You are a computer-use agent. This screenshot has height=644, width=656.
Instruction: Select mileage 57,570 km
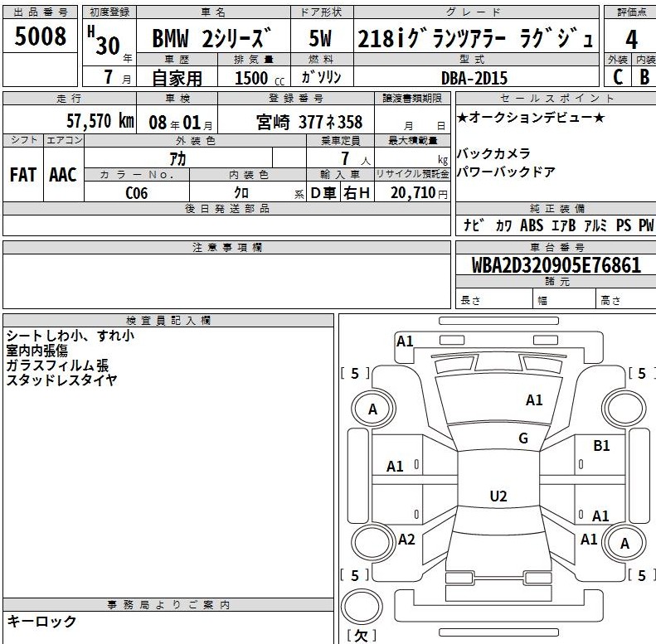click(100, 121)
